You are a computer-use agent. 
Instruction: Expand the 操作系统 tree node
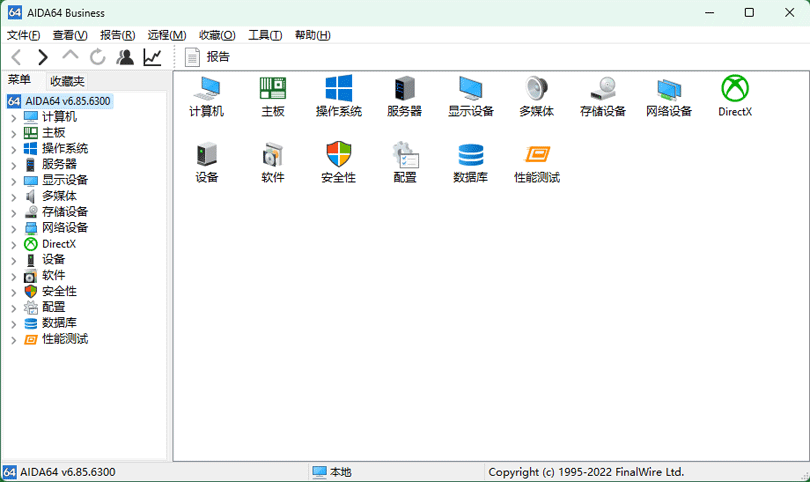[13, 150]
